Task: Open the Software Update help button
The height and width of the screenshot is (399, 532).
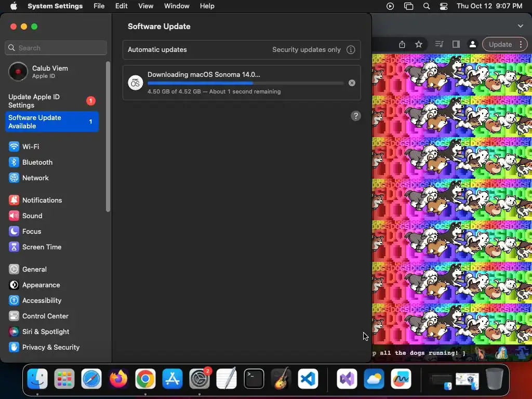Action: 355,116
